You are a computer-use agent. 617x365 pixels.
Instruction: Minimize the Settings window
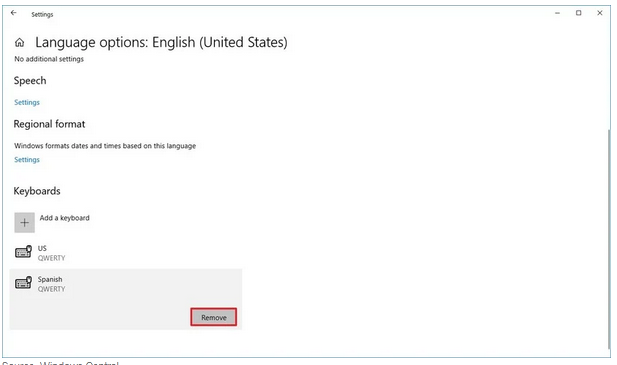coord(557,13)
